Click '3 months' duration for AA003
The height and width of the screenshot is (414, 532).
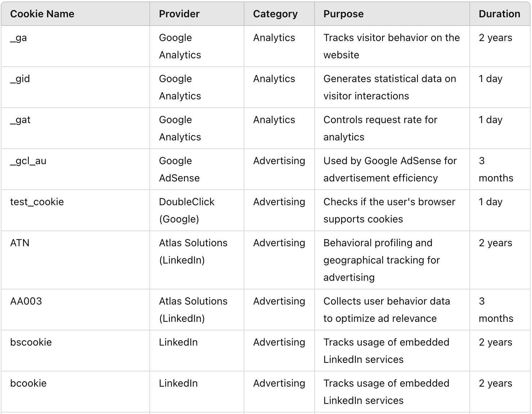496,310
